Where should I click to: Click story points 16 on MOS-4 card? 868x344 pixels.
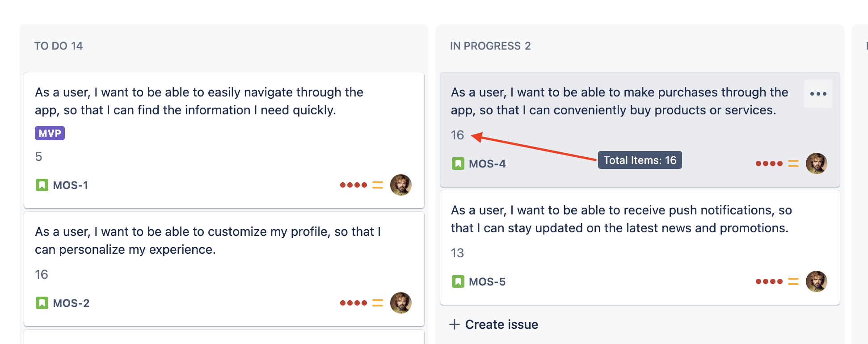tap(457, 135)
